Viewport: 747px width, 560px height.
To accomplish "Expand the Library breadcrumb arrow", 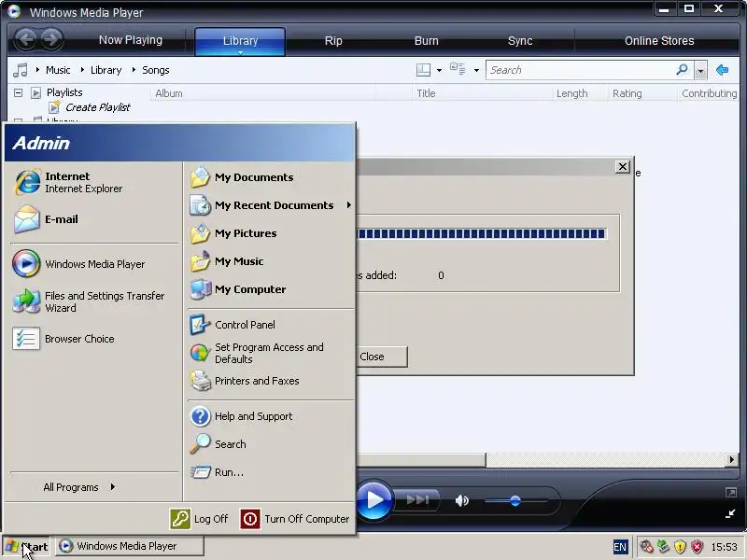I will 82,70.
